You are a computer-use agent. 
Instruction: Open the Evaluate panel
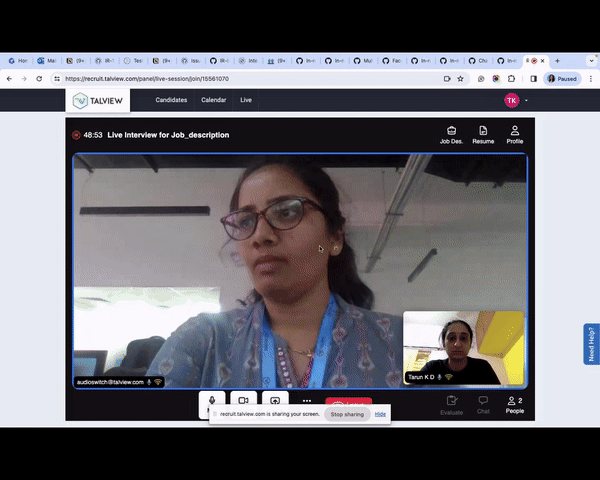pyautogui.click(x=452, y=405)
